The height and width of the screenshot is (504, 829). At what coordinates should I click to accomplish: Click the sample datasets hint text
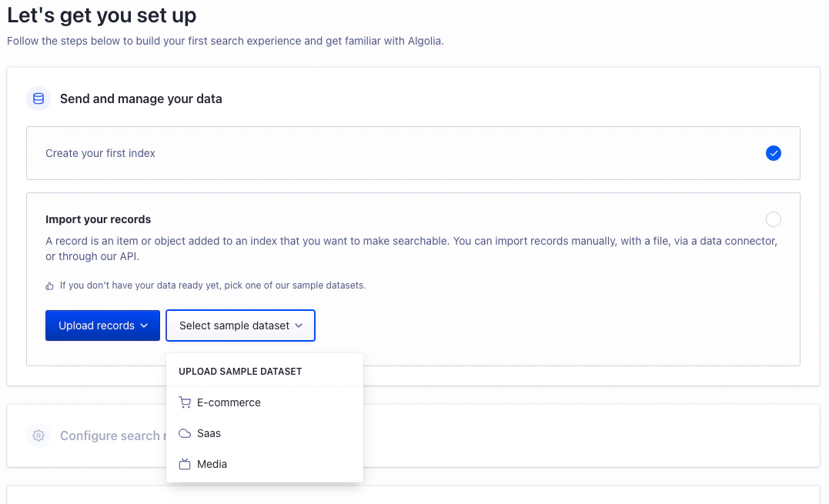pos(212,285)
